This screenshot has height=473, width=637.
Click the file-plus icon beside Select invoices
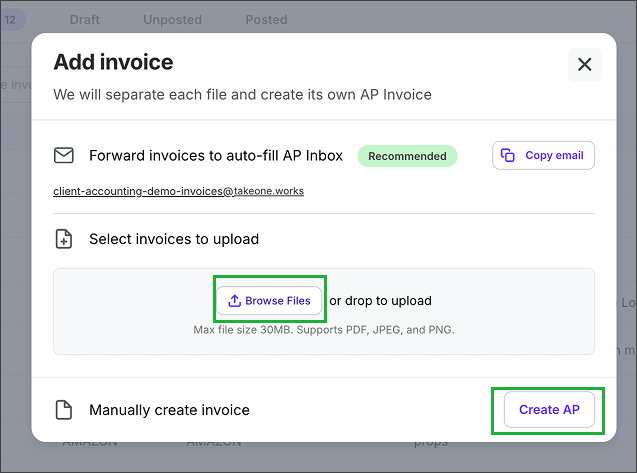pos(64,239)
